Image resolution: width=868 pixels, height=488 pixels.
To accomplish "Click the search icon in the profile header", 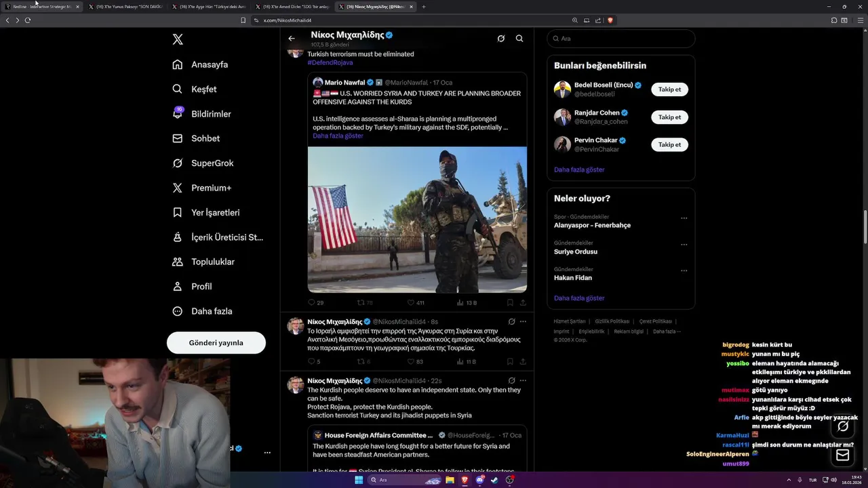I will (x=519, y=39).
